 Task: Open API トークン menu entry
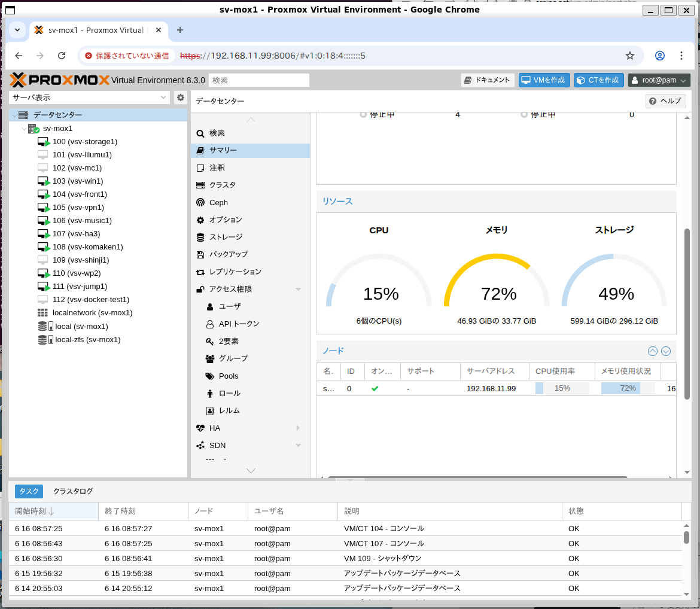[251, 324]
